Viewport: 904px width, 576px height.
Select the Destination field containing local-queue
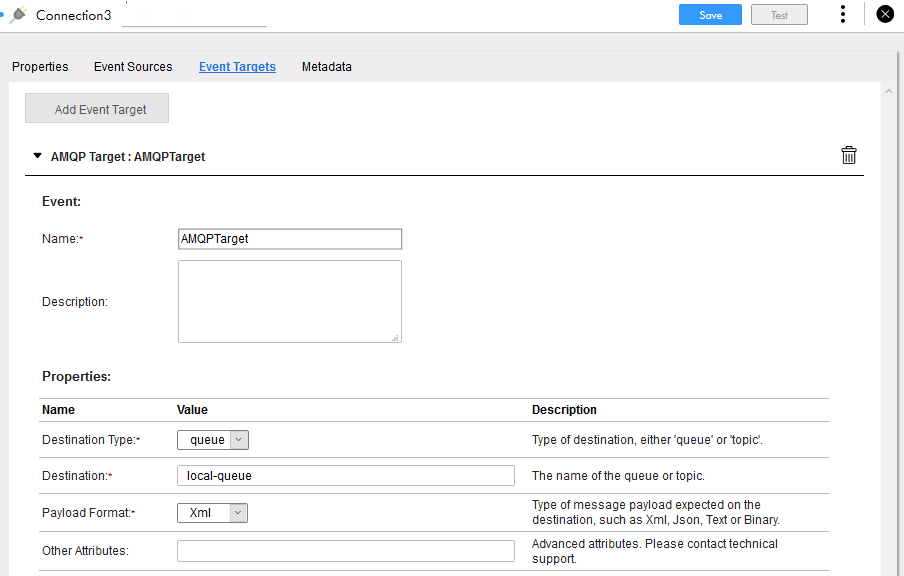[345, 474]
